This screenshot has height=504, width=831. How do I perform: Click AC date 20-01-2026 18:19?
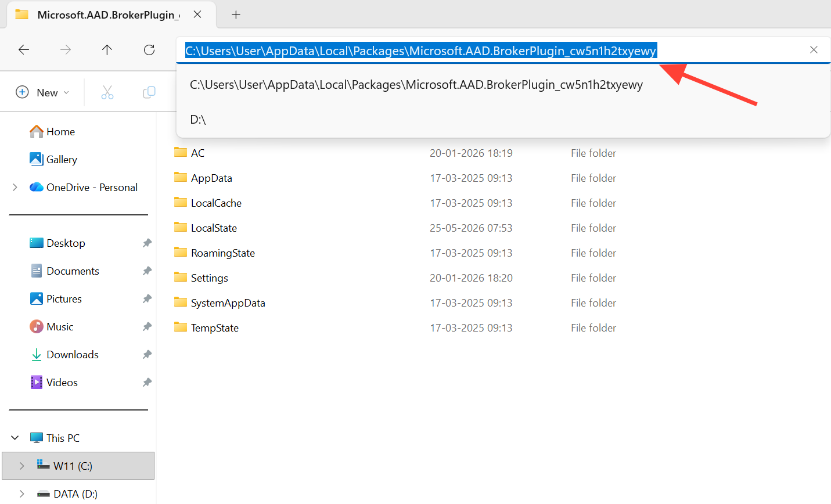pos(471,153)
